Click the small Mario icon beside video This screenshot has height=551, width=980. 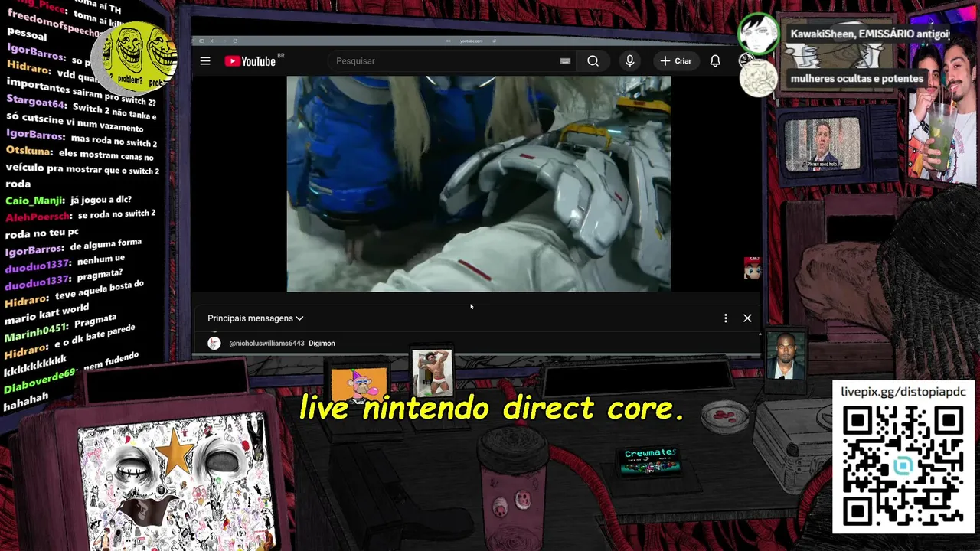[752, 268]
